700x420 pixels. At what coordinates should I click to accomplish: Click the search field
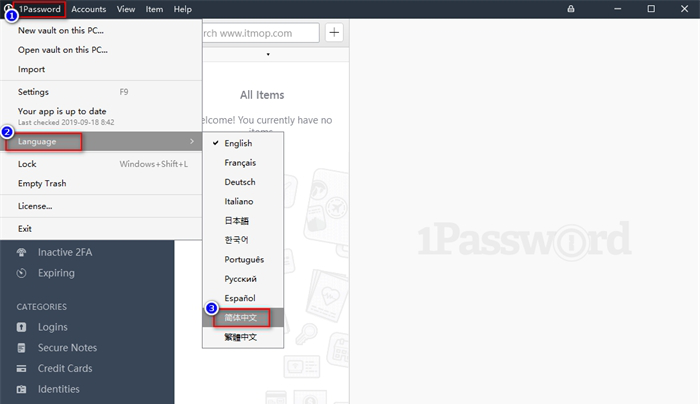(261, 33)
